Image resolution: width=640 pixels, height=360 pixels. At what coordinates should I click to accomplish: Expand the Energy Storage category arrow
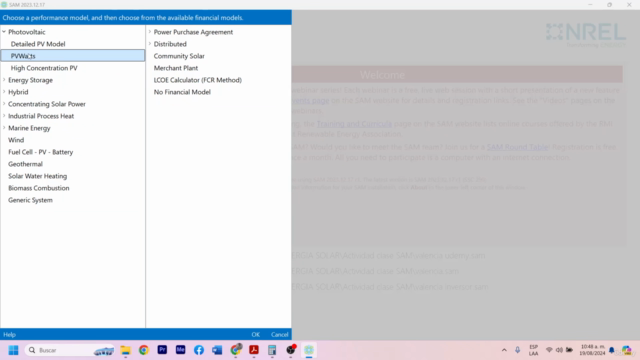click(x=4, y=80)
